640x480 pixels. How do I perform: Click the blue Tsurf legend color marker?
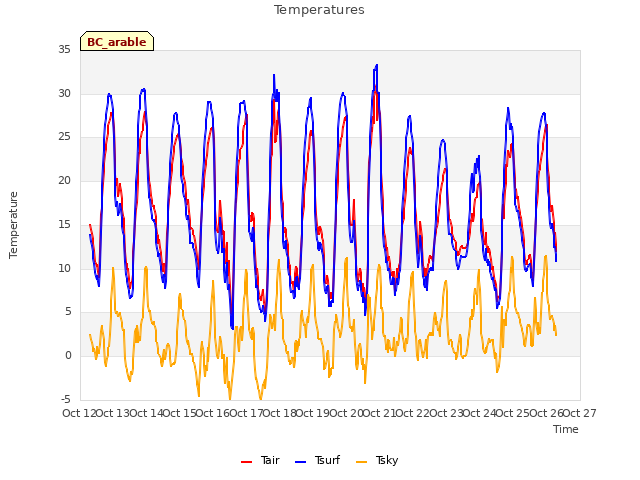pos(300,462)
